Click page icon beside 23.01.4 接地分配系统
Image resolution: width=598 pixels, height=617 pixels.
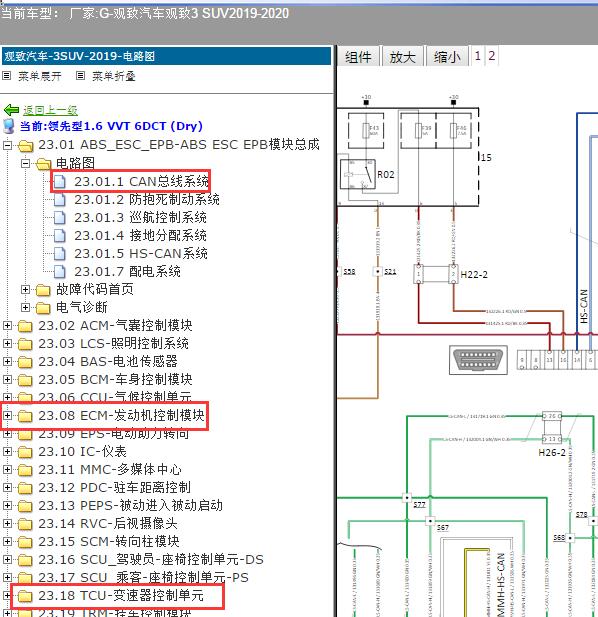click(59, 235)
